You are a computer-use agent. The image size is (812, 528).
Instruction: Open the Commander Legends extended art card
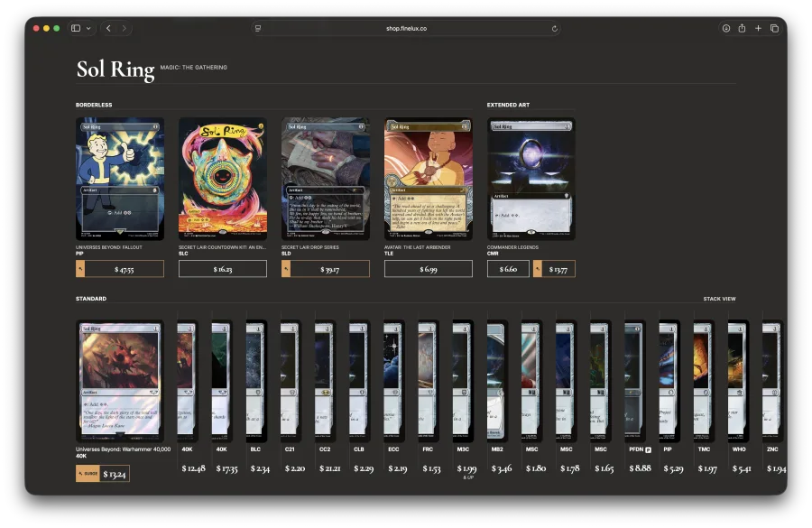tap(531, 179)
